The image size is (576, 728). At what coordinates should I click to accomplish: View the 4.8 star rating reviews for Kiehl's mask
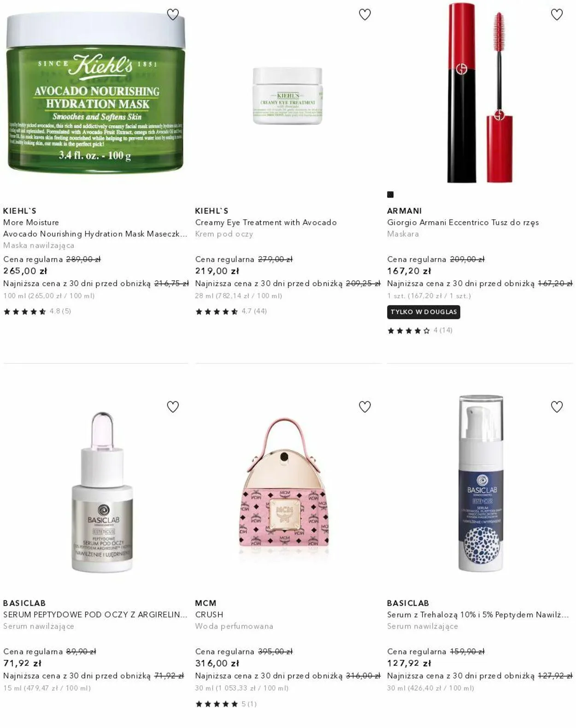[x=37, y=311]
